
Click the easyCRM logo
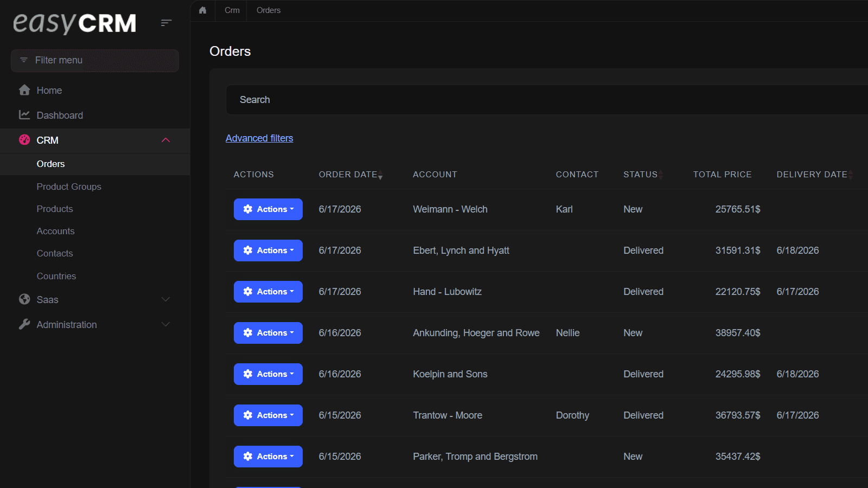tap(74, 23)
